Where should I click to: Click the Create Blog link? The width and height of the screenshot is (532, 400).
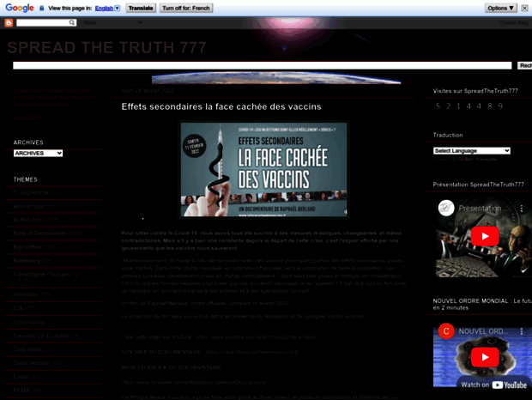tap(514, 22)
